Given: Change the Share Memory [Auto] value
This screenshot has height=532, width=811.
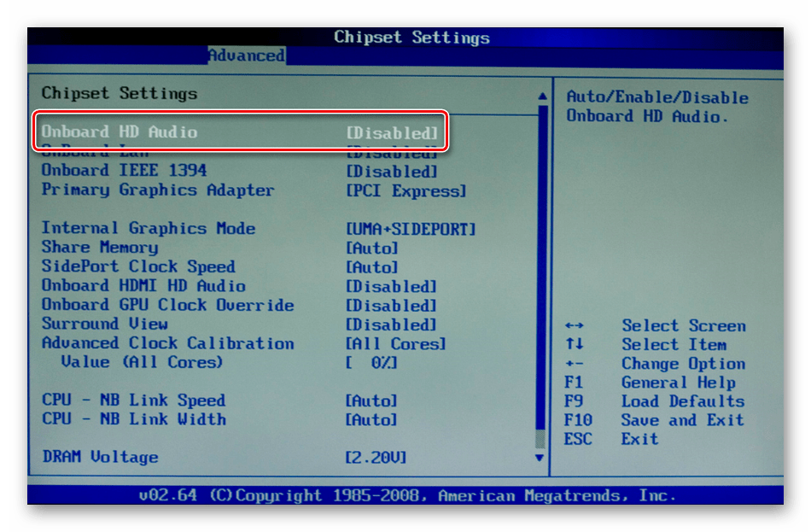Looking at the screenshot, I should [372, 248].
